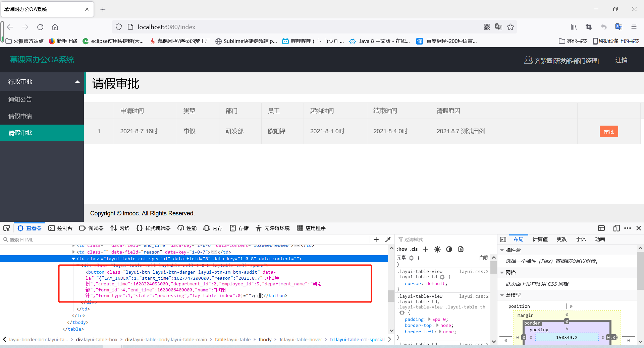
Task: Switch to 动画 animations tab
Action: pos(600,239)
